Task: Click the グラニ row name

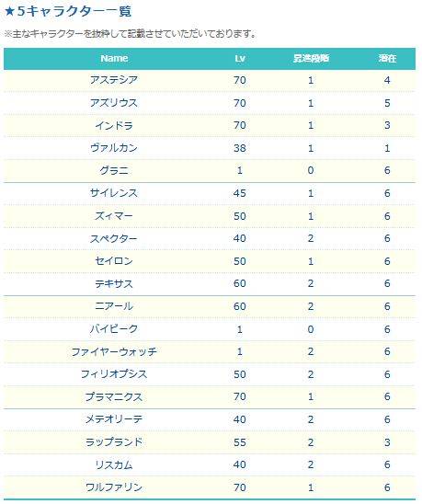Action: [114, 170]
